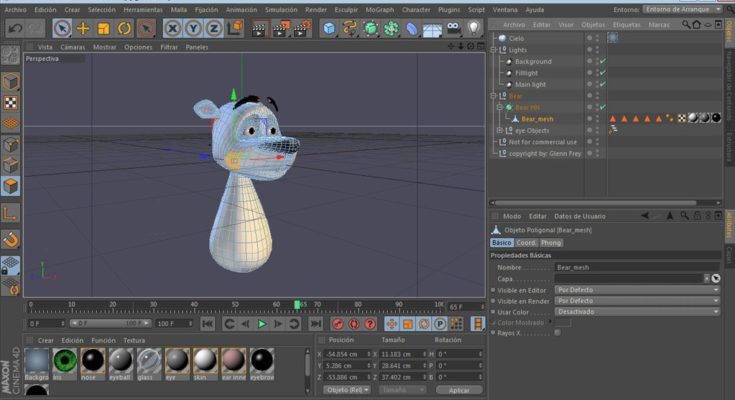Screen dimensions: 735x400
Task: Open the MoGraph menu
Action: tap(380, 10)
